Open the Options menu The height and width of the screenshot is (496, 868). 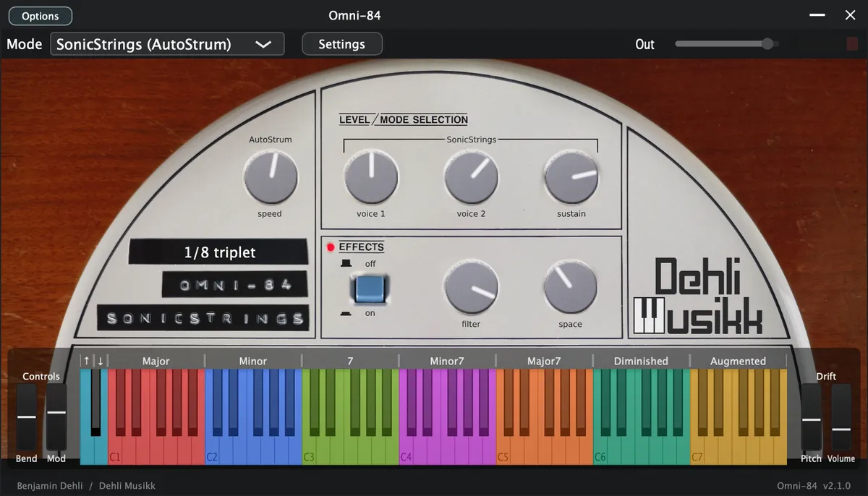(41, 16)
